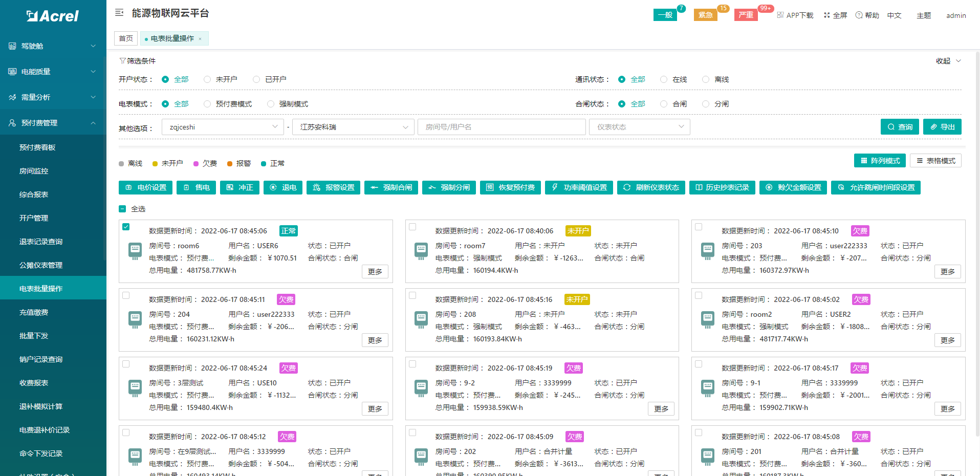Expand the 仪表状态 dropdown
The height and width of the screenshot is (476, 980).
click(639, 127)
